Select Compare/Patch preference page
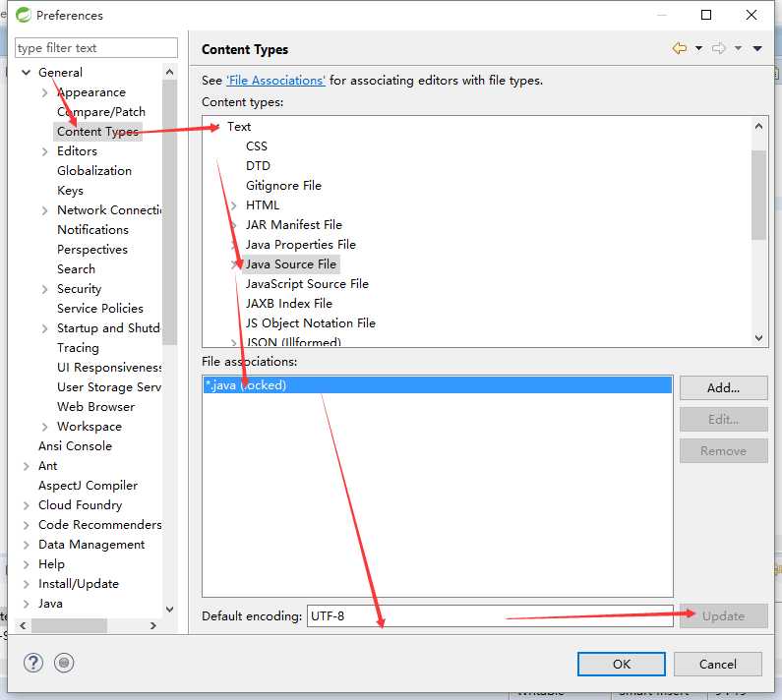Viewport: 782px width, 700px height. (101, 112)
